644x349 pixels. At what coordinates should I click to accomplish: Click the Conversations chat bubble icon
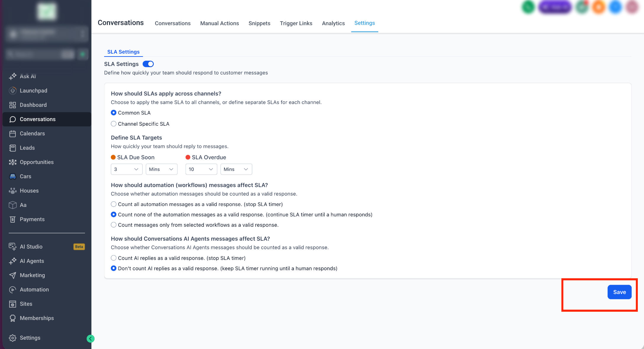point(12,119)
